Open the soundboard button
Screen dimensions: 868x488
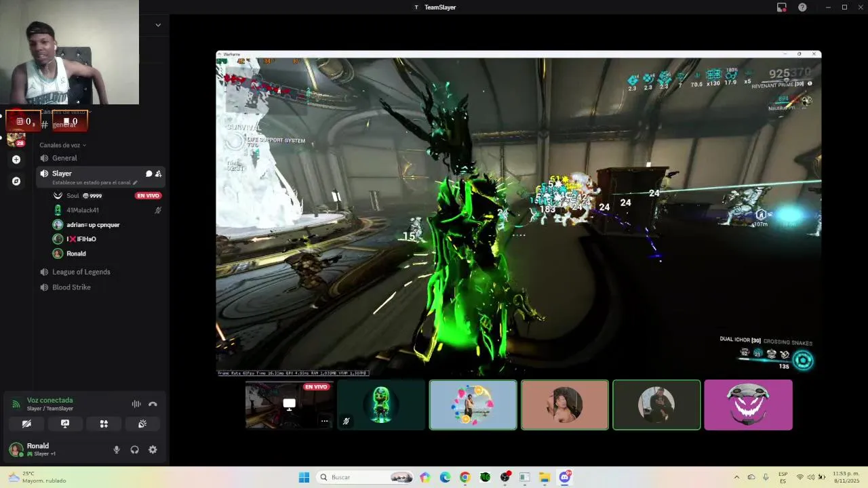(142, 424)
